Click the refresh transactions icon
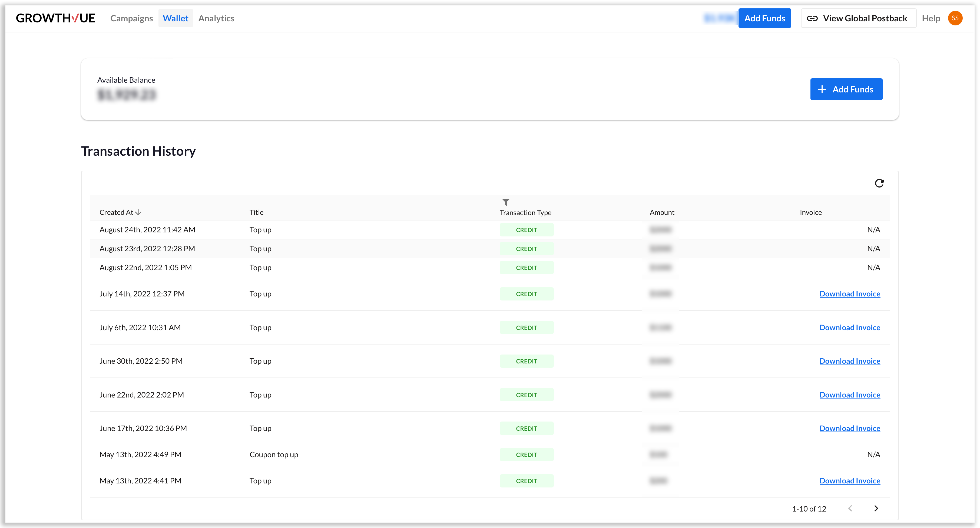Viewport: 980px width, 528px height. click(879, 183)
